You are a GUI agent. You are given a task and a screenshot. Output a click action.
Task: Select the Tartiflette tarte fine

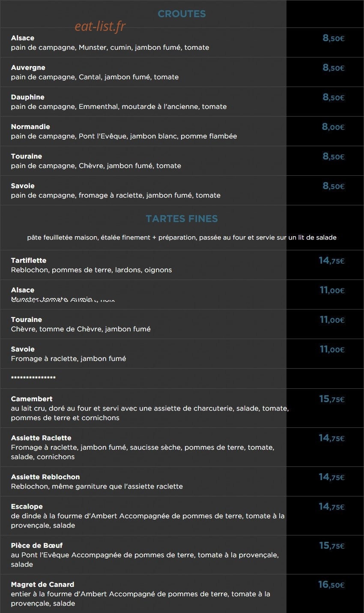182,265
